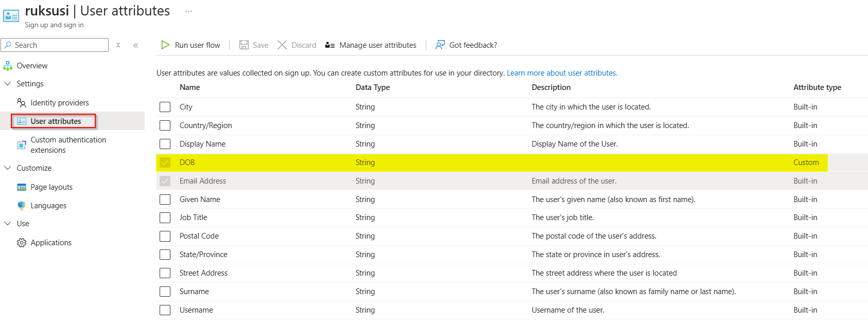Go to Page layouts

pyautogui.click(x=51, y=187)
